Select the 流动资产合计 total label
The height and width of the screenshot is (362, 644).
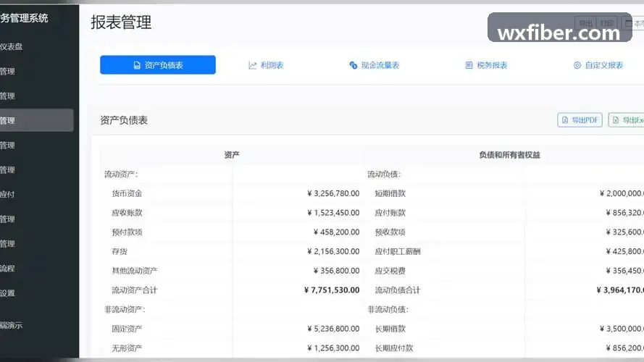135,290
